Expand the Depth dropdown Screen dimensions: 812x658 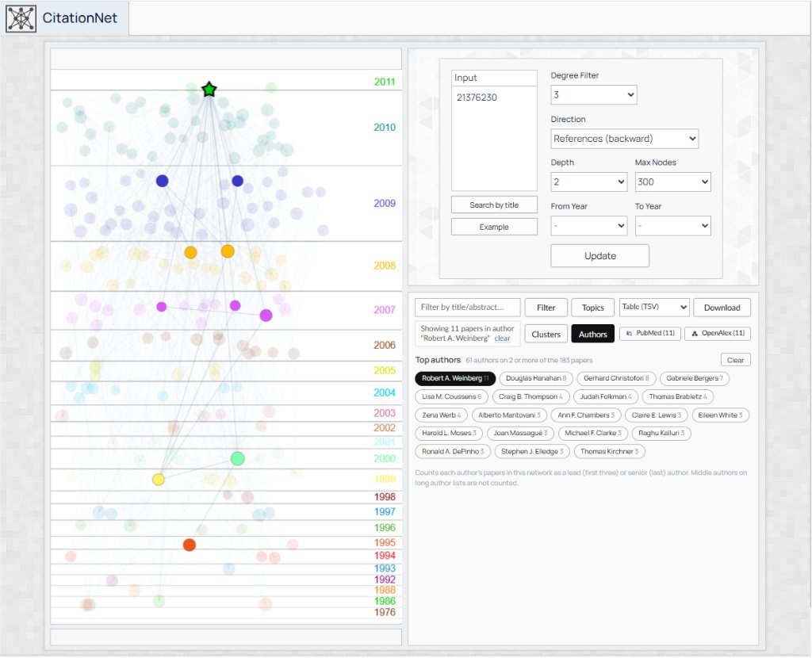(x=589, y=182)
